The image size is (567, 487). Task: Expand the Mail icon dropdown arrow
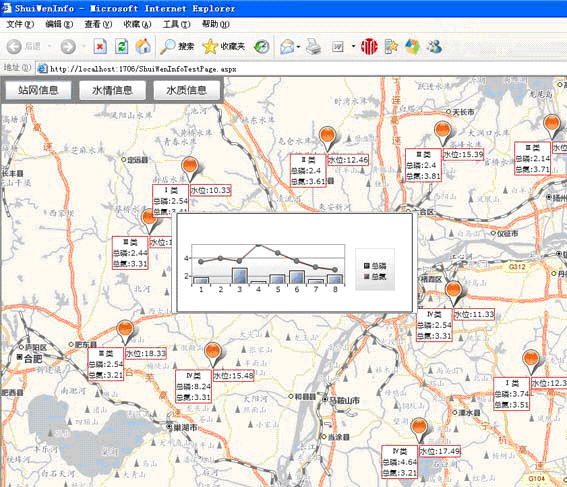click(298, 47)
